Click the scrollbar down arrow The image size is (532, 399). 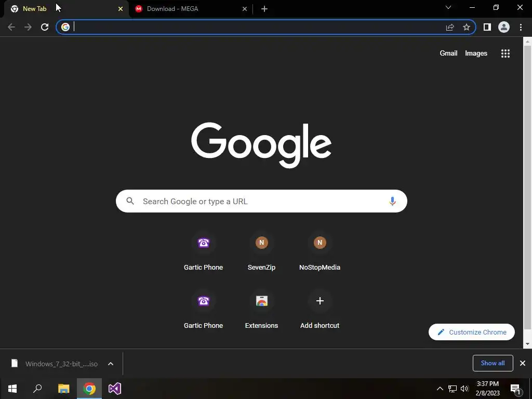pos(527,344)
